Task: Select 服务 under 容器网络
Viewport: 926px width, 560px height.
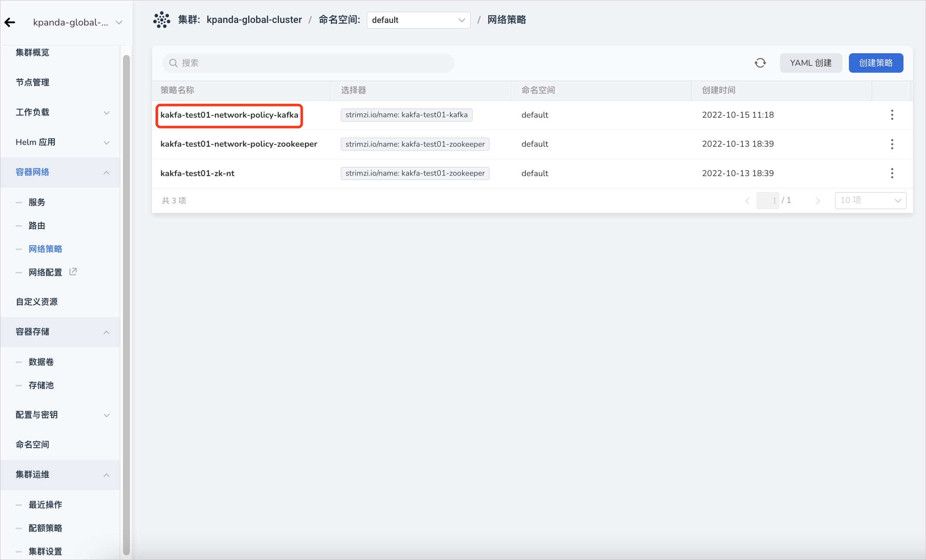Action: tap(37, 202)
